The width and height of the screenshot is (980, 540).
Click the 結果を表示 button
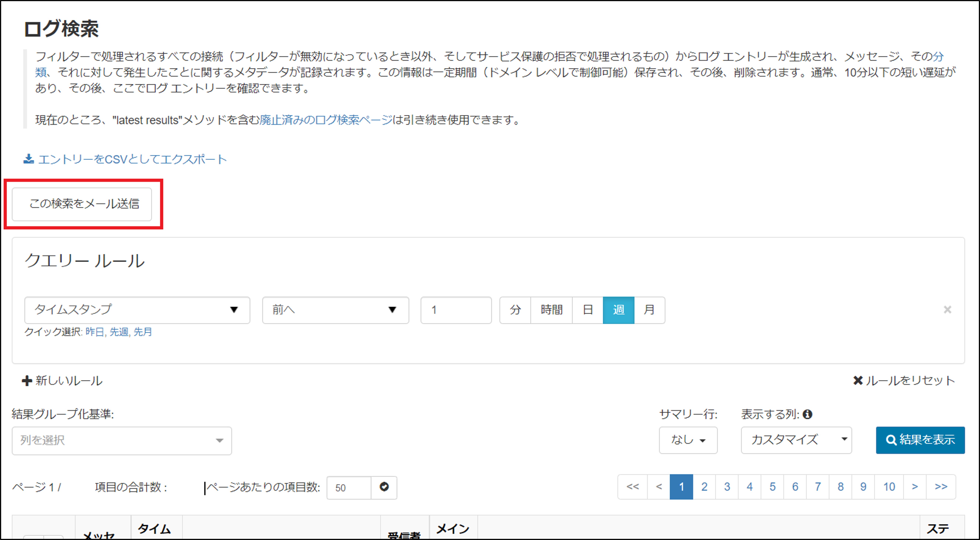920,440
